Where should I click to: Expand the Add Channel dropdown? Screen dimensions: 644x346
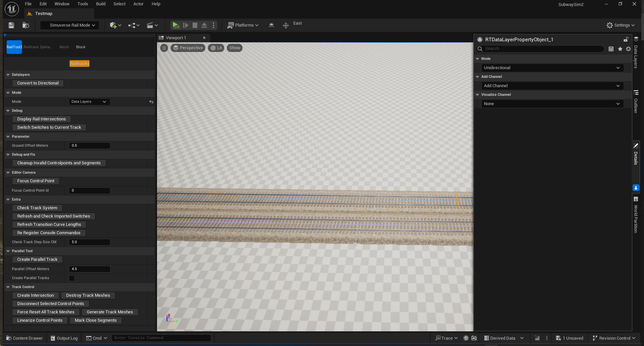(x=552, y=86)
